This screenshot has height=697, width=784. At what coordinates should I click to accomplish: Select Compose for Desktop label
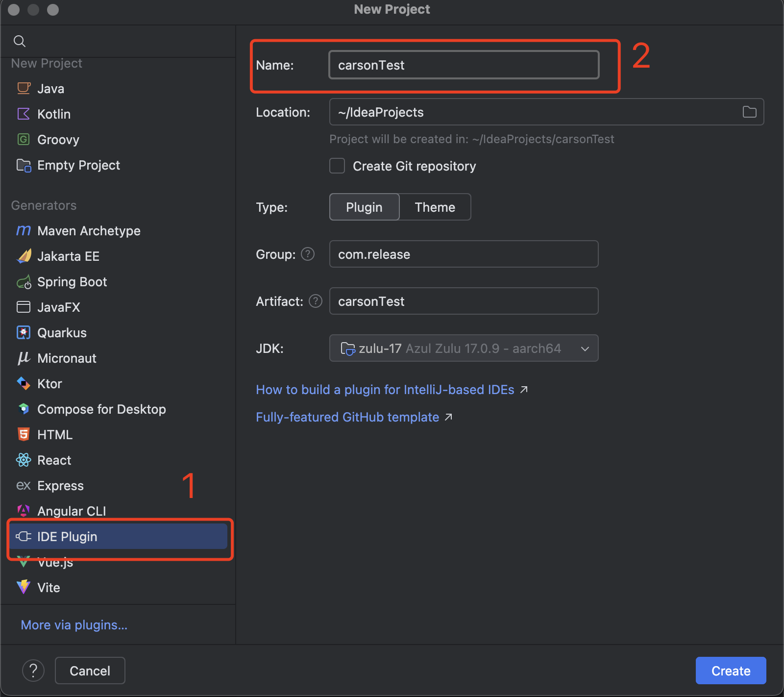[x=102, y=409]
